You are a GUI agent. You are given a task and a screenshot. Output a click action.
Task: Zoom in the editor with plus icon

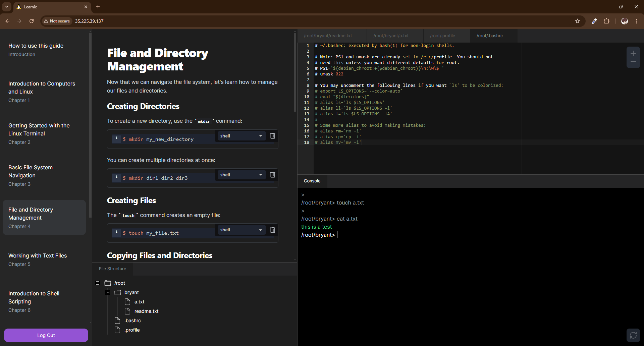[x=633, y=53]
